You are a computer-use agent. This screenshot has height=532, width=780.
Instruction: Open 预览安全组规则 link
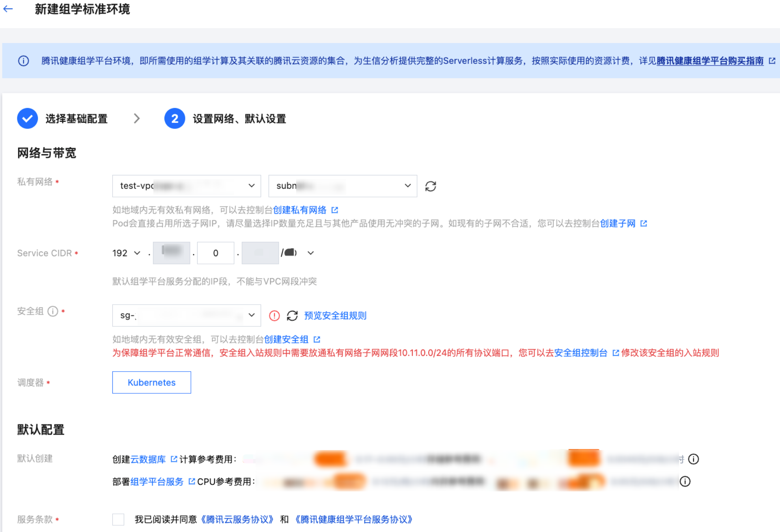(335, 316)
